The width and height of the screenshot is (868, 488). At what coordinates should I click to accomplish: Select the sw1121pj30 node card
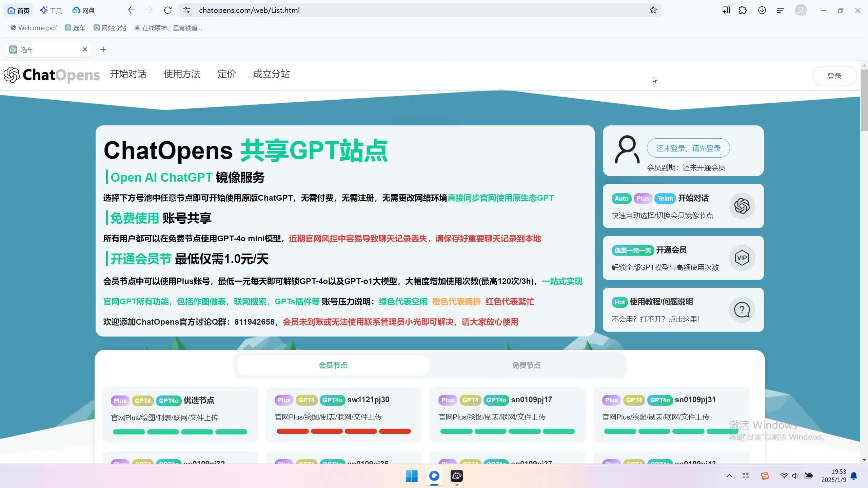[344, 415]
